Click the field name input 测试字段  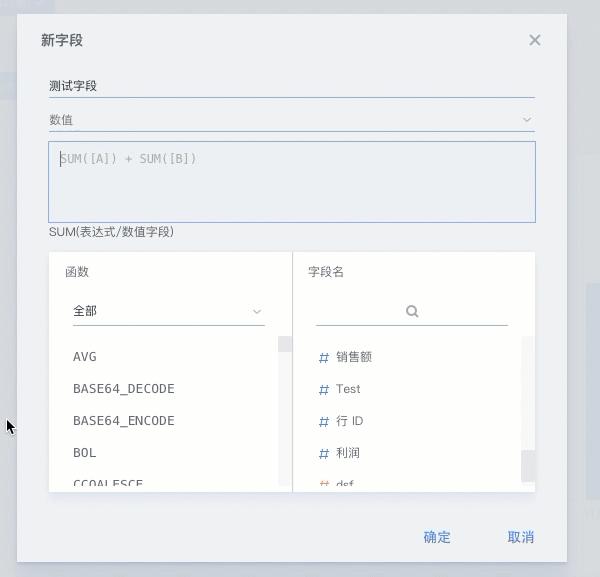point(291,86)
